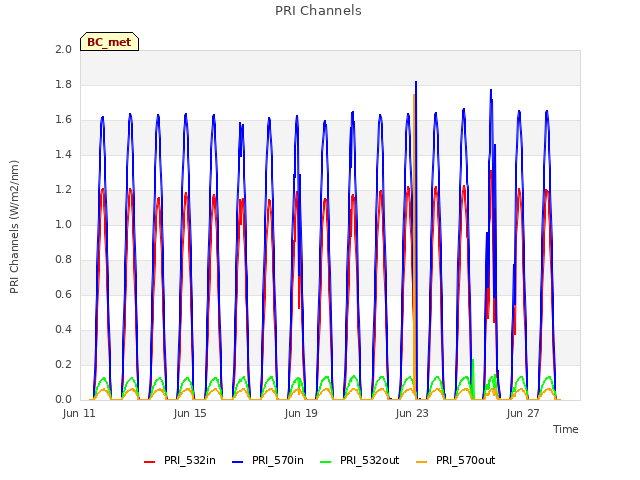Click the tall orange PRI_570out spike near Jun 23

tap(414, 245)
